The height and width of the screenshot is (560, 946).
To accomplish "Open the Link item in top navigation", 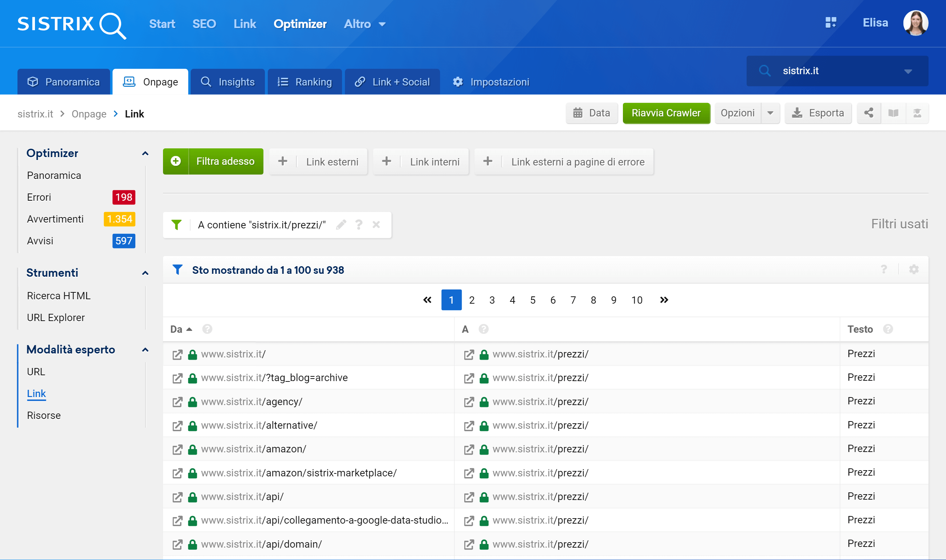I will coord(245,24).
